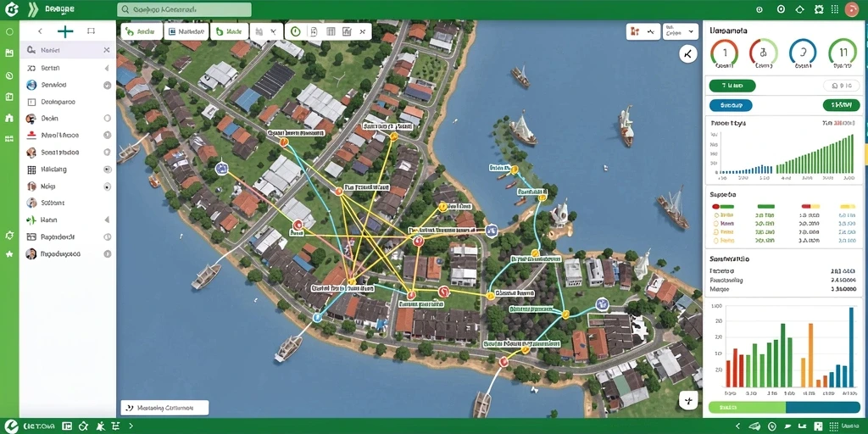Click the gauge showing number 11
Image resolution: width=868 pixels, height=434 pixels.
(x=843, y=53)
